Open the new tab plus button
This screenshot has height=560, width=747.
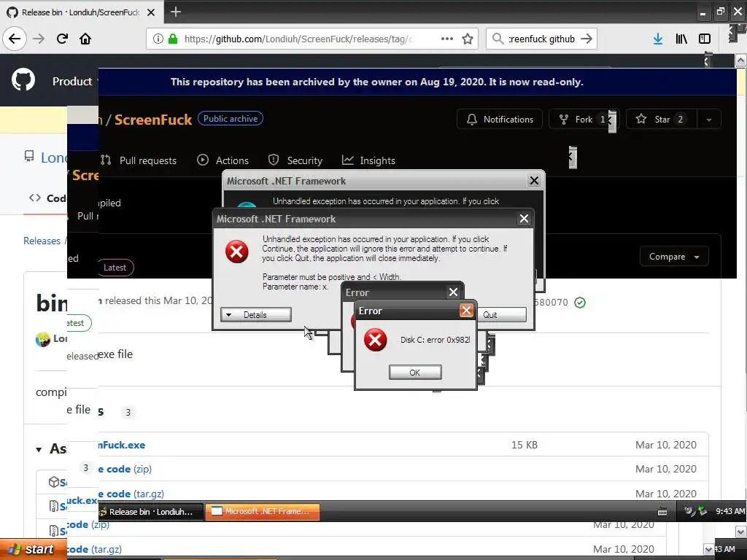tap(176, 12)
